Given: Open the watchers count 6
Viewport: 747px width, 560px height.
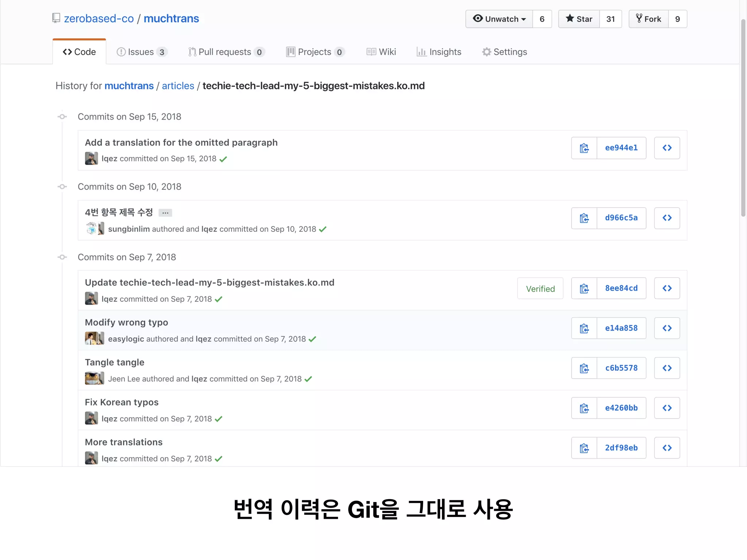Looking at the screenshot, I should coord(542,19).
